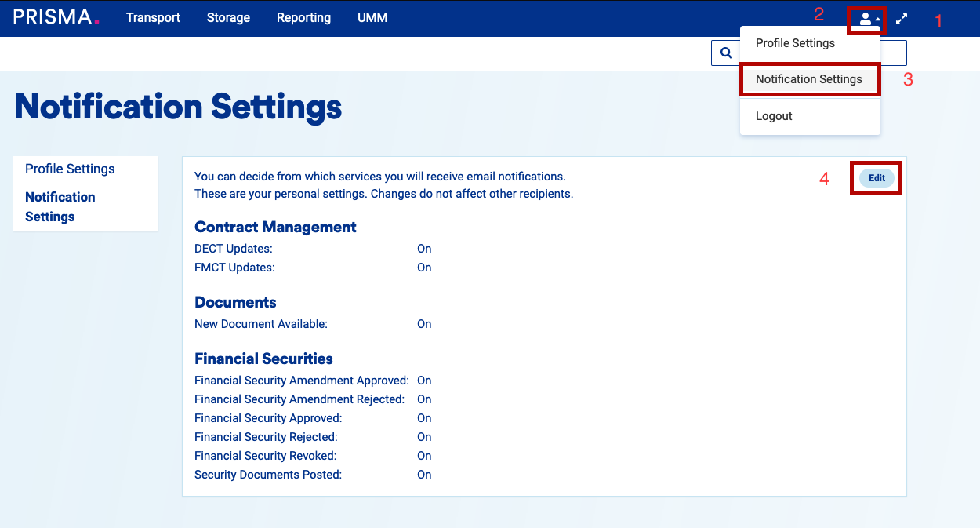Open the Storage menu
The width and height of the screenshot is (980, 528).
point(228,17)
